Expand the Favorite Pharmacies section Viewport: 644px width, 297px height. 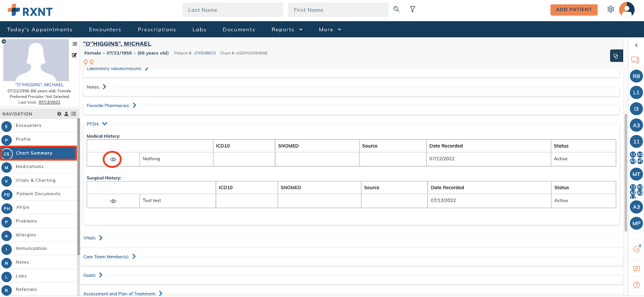click(x=134, y=105)
